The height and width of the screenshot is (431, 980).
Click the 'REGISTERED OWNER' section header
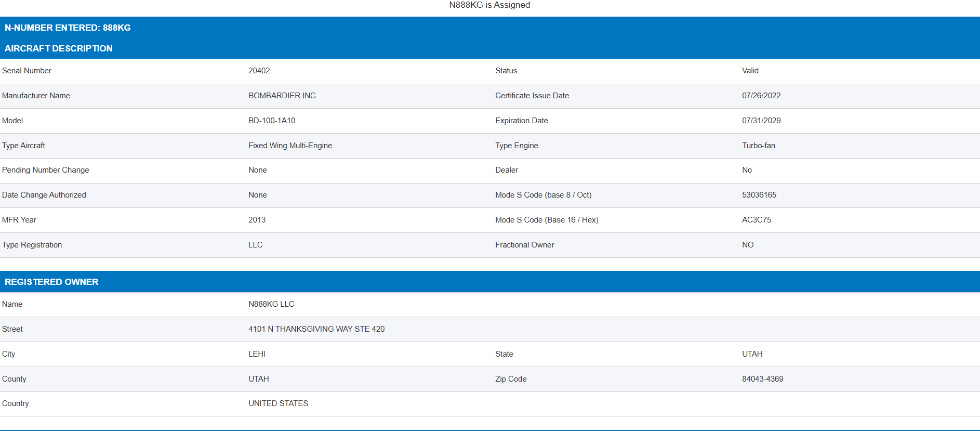(51, 282)
